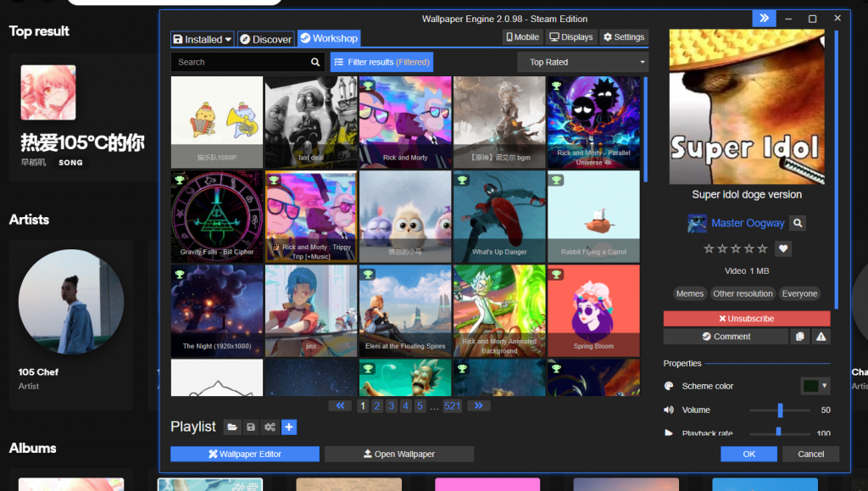Save playlist with floppy icon

[251, 427]
